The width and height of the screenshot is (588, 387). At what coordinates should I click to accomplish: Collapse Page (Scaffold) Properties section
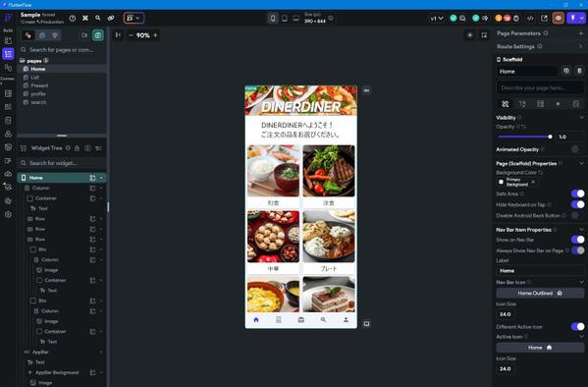pos(581,163)
